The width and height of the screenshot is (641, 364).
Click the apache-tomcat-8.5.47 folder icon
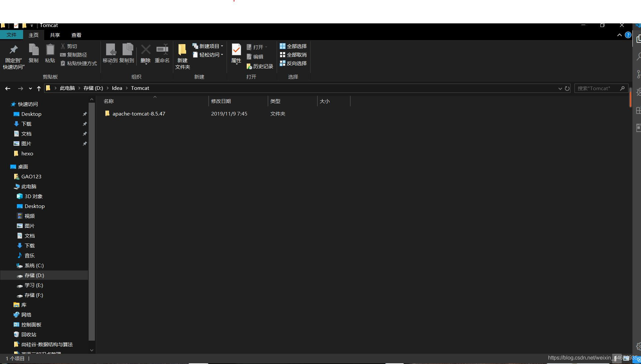[x=107, y=114]
